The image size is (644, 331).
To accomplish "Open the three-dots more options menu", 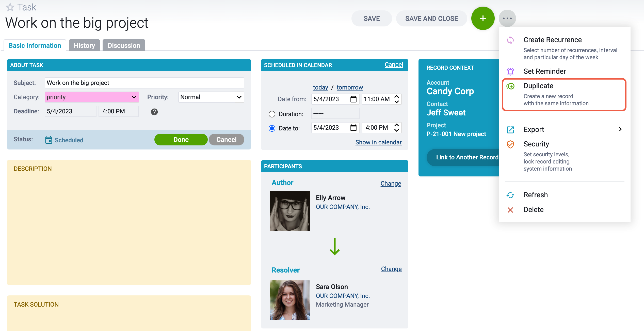I will (507, 18).
